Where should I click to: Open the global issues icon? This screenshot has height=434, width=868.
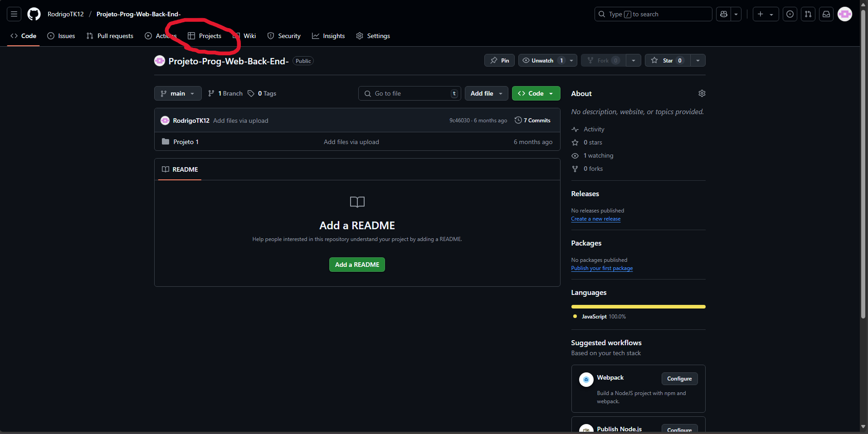(790, 14)
